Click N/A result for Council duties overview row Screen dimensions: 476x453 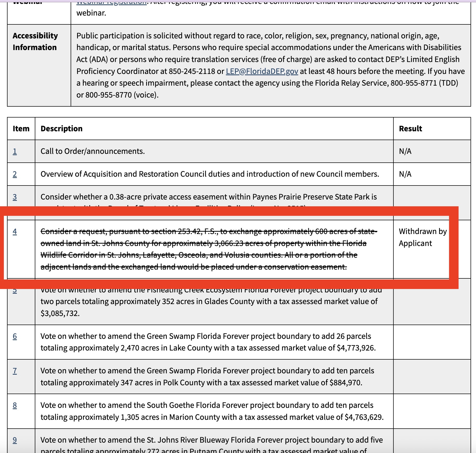click(x=405, y=174)
